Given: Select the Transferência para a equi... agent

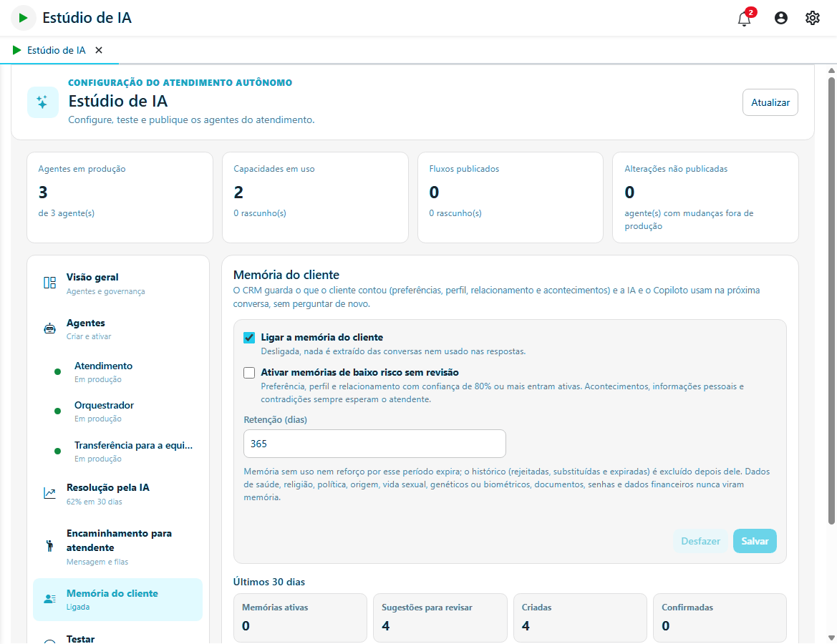Looking at the screenshot, I should 125,452.
